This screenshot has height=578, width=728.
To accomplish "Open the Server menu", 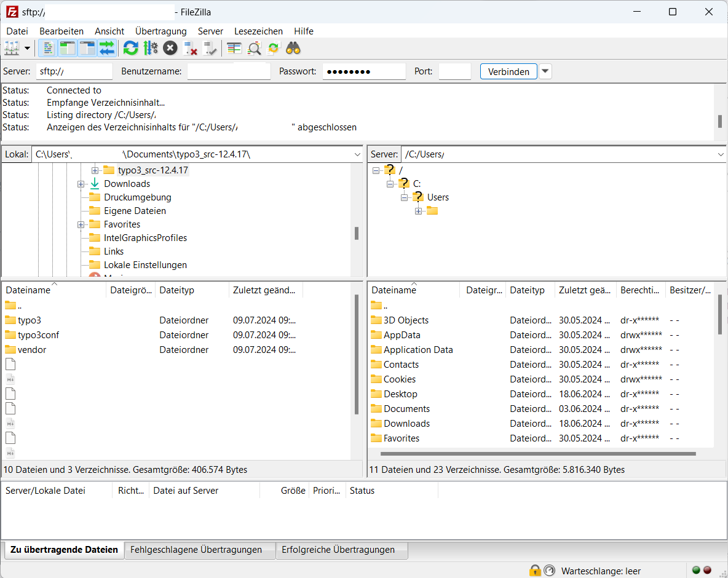I will (x=210, y=31).
